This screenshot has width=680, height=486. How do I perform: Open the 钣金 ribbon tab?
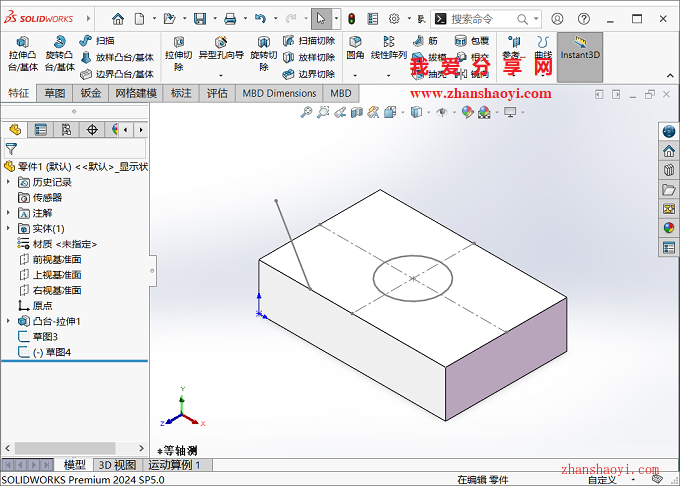click(x=90, y=93)
